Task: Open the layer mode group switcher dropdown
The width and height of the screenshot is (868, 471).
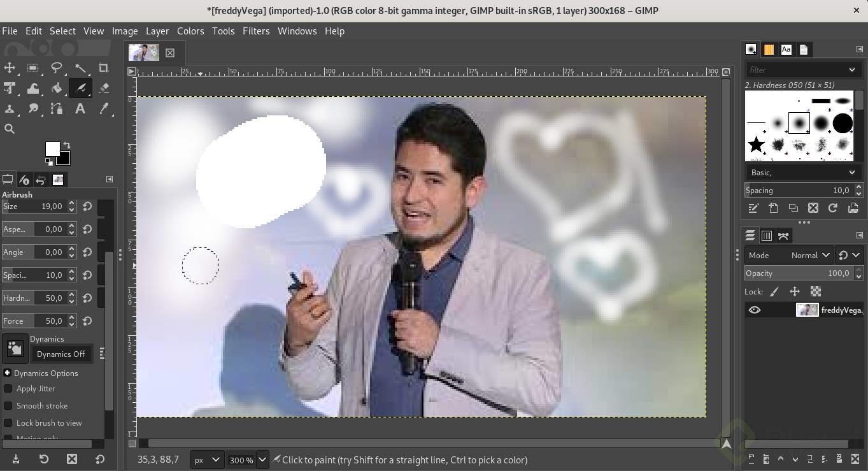Action: click(x=850, y=255)
